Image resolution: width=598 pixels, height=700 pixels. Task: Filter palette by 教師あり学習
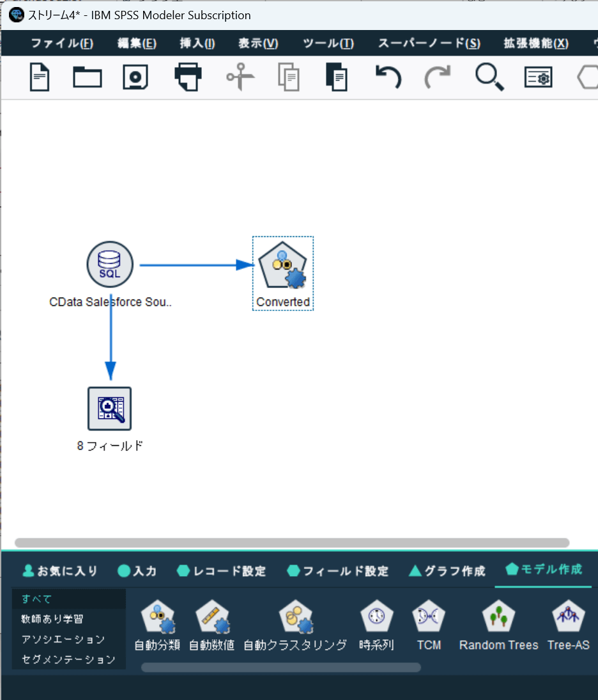pos(52,619)
